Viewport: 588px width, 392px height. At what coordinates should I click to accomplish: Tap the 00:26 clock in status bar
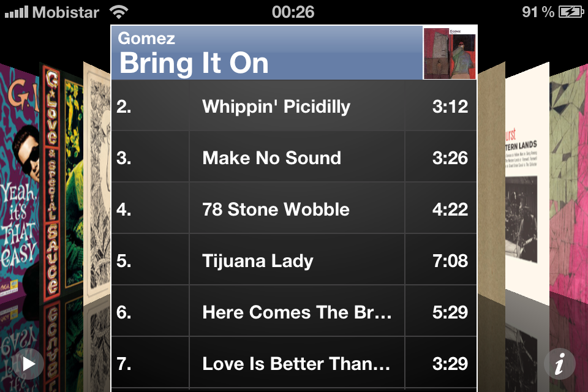(x=293, y=12)
